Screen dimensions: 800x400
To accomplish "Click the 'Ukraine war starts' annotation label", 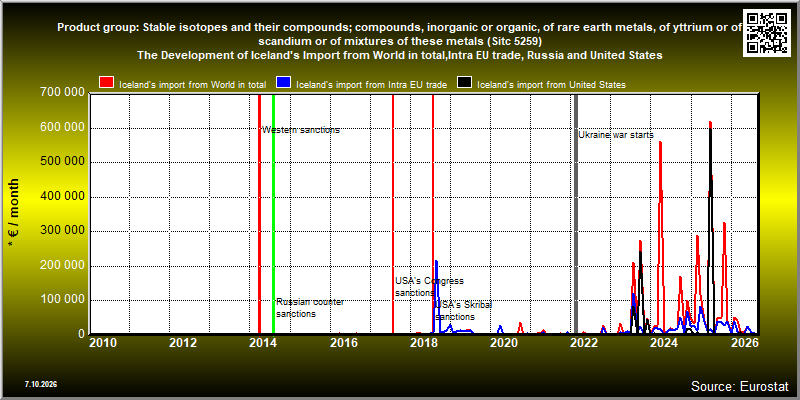I will pyautogui.click(x=616, y=135).
